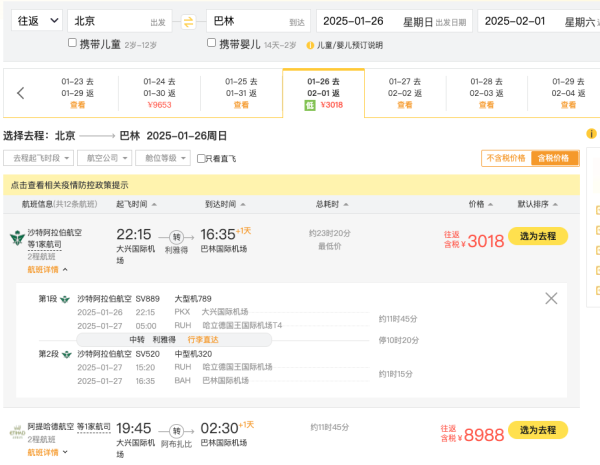
Task: Choose ¥3018 flight with 选为去程
Action: tap(538, 237)
